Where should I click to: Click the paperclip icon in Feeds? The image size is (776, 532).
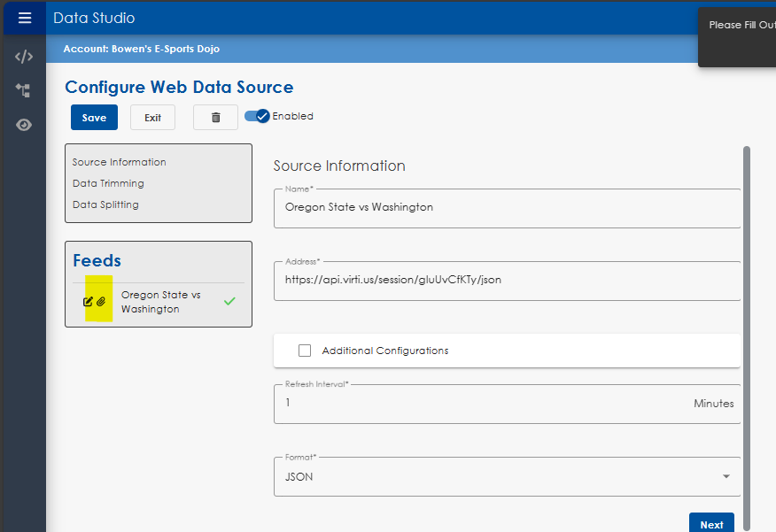point(101,302)
